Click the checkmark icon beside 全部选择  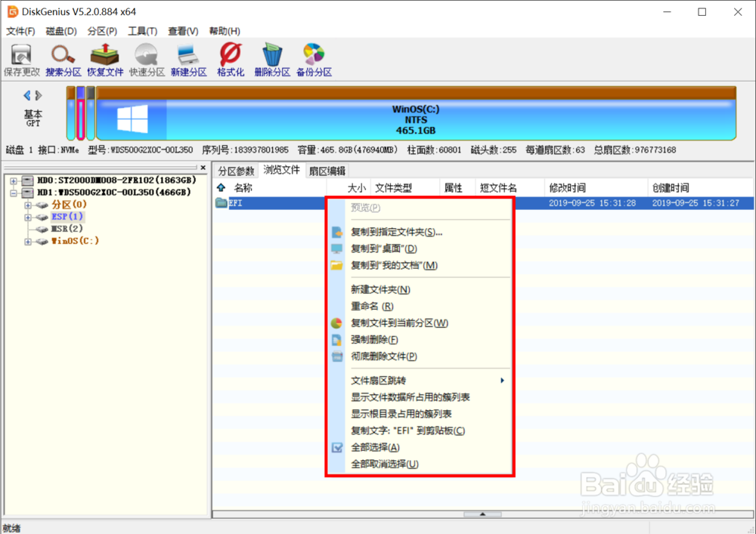tap(337, 448)
